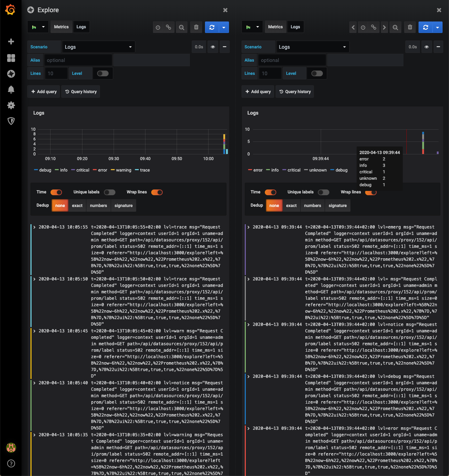449x476 pixels.
Task: Toggle Time switch in right logs panel
Action: 271,192
